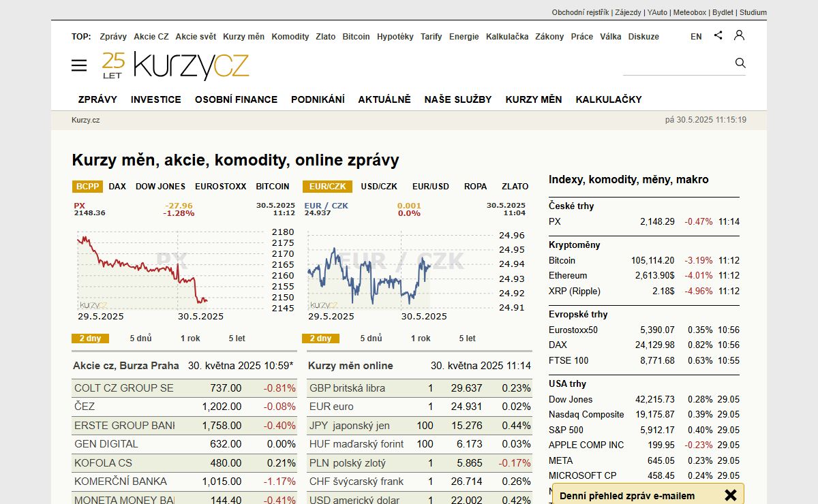This screenshot has width=818, height=504.
Task: Select the DOW JONES chart tab
Action: 160,186
